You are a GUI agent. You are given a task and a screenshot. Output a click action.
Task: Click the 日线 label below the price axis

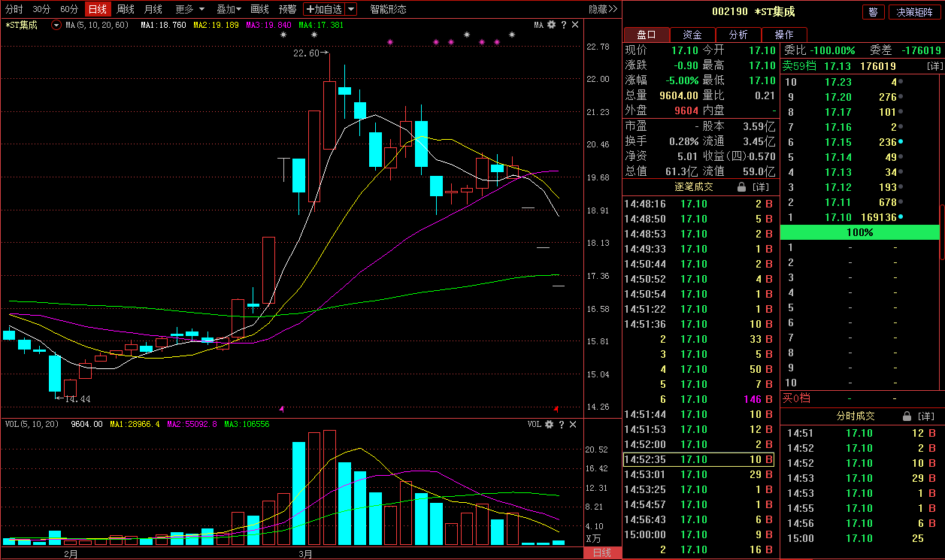[x=602, y=553]
